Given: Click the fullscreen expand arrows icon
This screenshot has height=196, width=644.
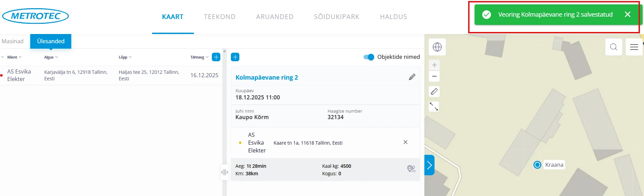Looking at the screenshot, I should [434, 107].
